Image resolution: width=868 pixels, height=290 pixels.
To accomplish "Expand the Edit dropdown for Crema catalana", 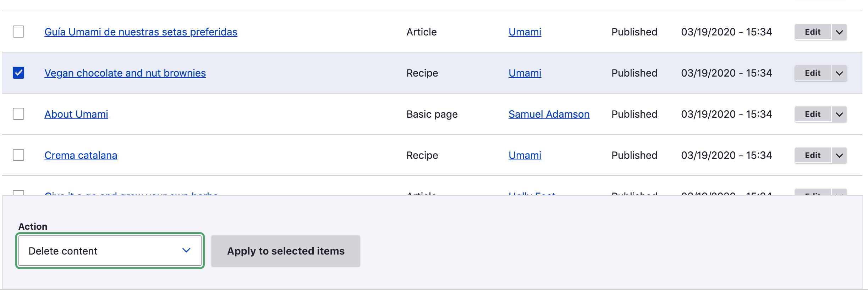I will tap(840, 155).
